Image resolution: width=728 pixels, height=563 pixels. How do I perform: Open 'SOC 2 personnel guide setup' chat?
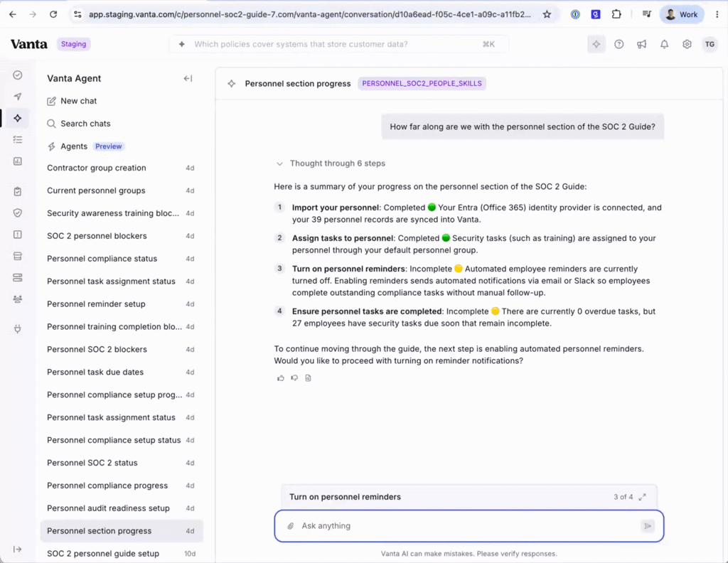pos(121,554)
